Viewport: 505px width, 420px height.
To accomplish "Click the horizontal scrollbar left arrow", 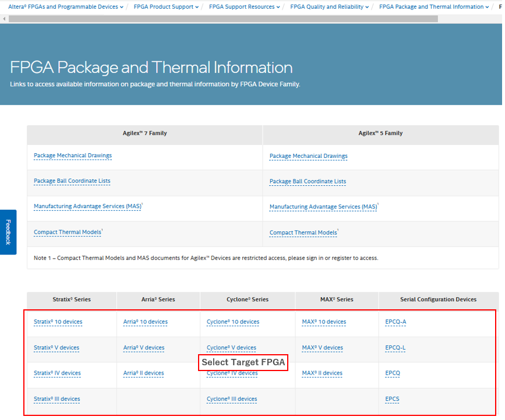I will point(5,19).
